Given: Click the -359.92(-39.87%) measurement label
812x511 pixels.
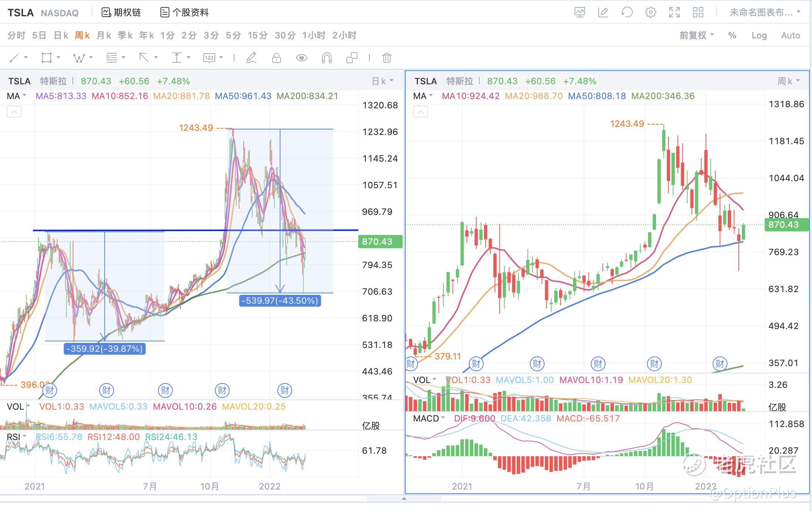Looking at the screenshot, I should [x=105, y=349].
